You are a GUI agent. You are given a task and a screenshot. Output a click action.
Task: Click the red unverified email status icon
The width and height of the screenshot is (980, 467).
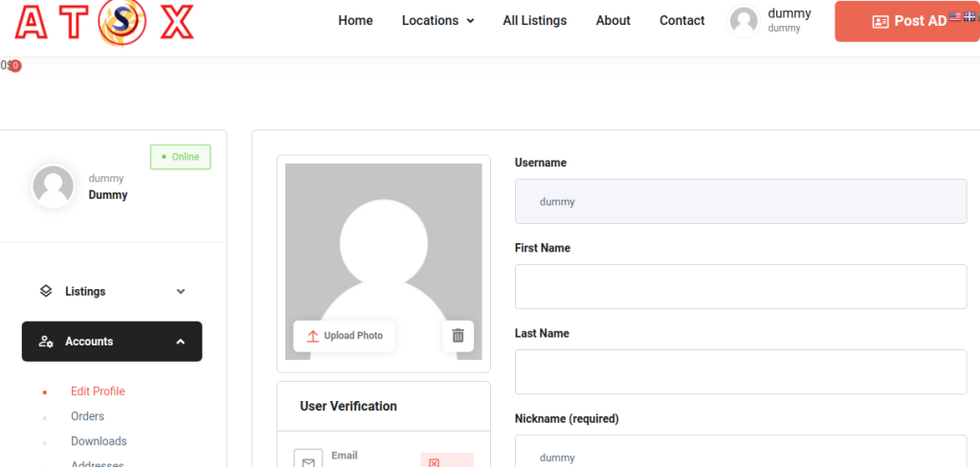[434, 461]
